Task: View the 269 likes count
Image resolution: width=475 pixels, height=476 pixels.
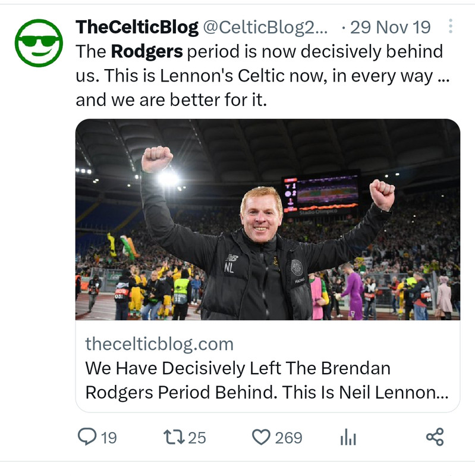Action: coord(288,438)
